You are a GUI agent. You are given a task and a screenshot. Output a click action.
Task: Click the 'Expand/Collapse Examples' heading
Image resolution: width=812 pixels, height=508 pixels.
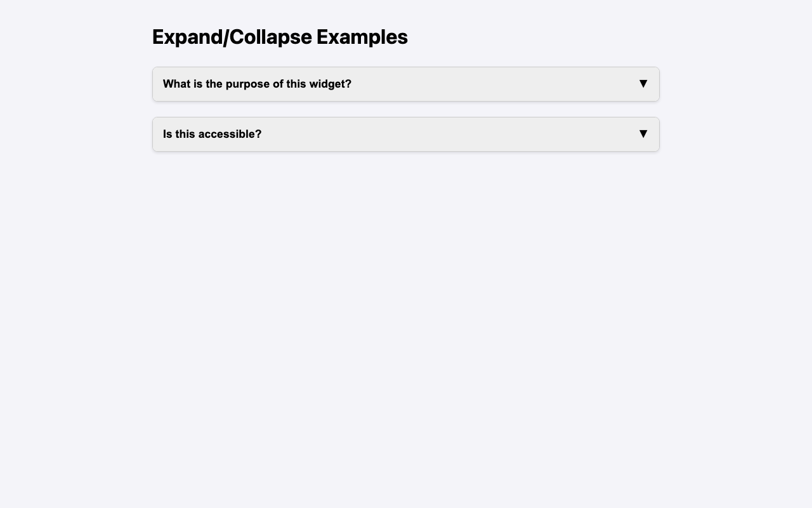pos(280,37)
